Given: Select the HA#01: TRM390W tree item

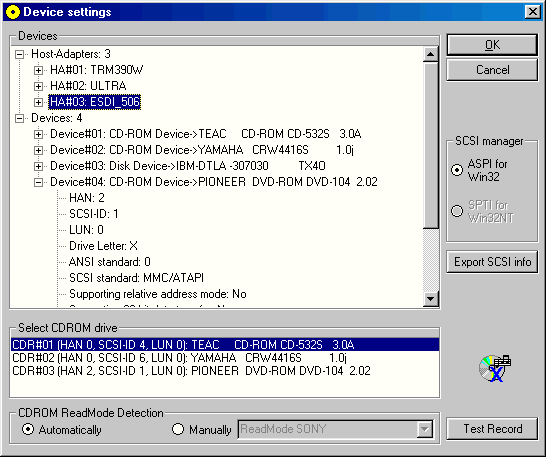Looking at the screenshot, I should (x=96, y=70).
